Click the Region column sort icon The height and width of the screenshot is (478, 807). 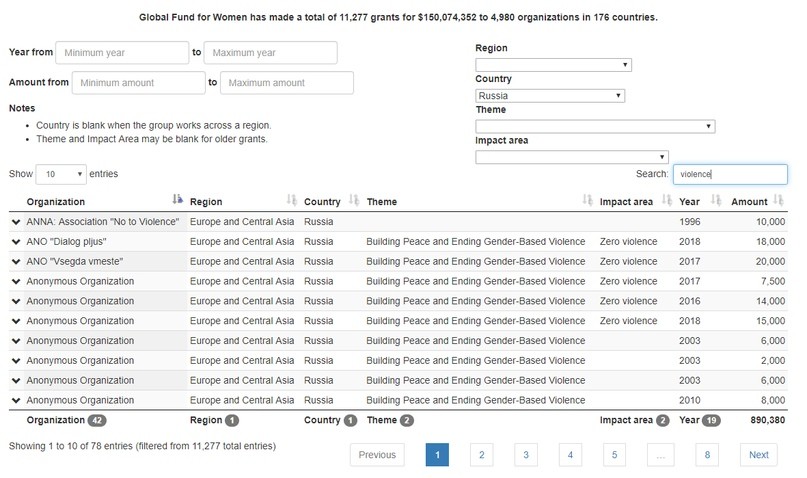[x=292, y=201]
